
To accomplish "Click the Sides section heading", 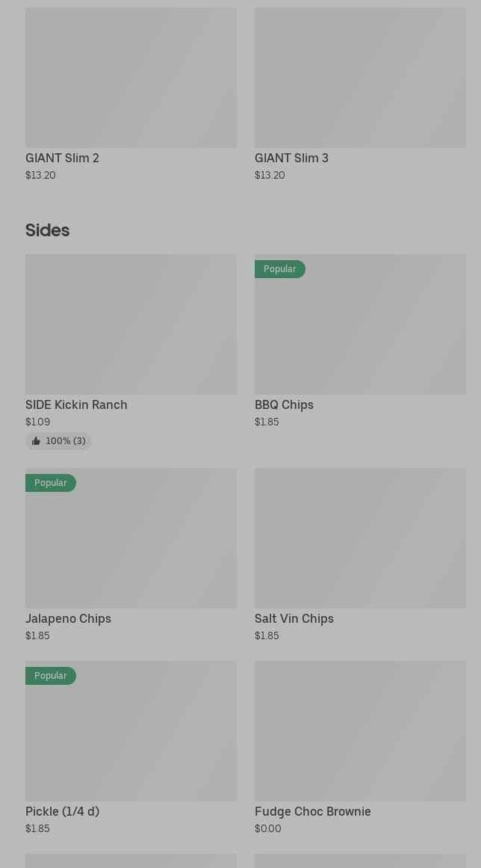I will (47, 230).
